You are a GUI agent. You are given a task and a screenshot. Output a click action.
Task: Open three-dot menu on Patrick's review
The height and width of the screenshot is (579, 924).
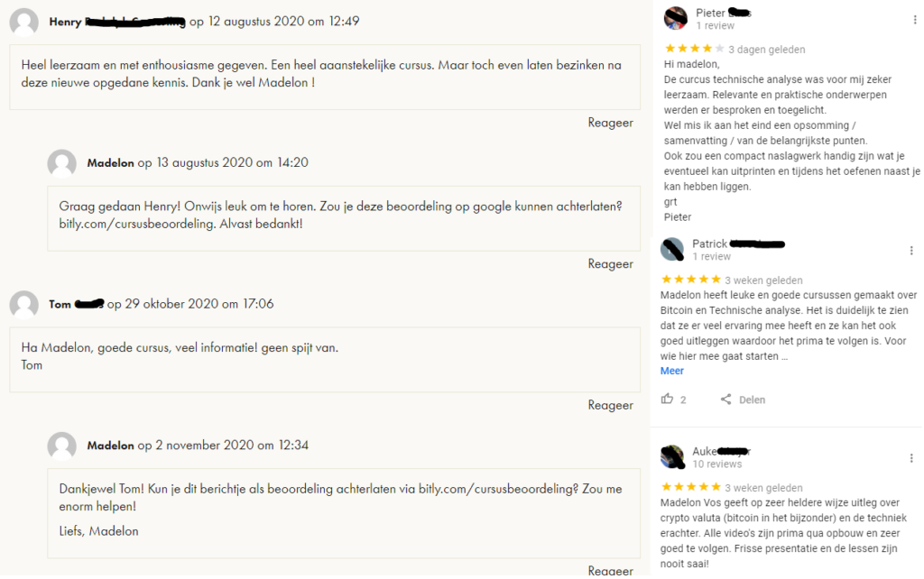[x=916, y=250]
